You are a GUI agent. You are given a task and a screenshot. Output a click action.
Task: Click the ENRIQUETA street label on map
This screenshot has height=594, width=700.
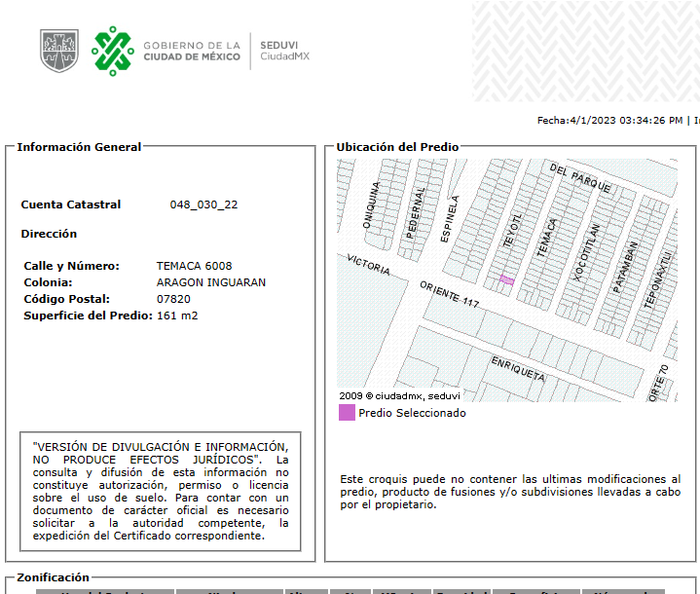(518, 369)
